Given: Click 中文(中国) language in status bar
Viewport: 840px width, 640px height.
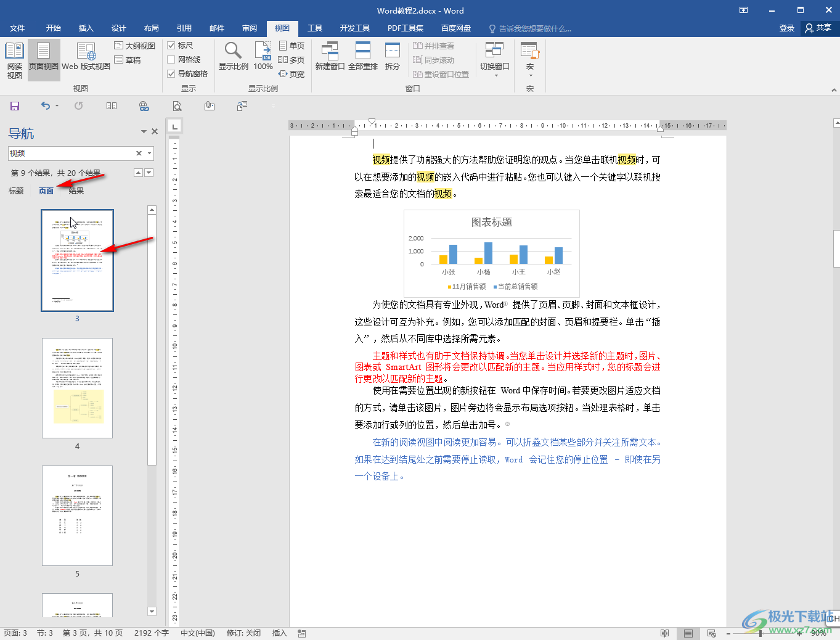Looking at the screenshot, I should (x=198, y=633).
